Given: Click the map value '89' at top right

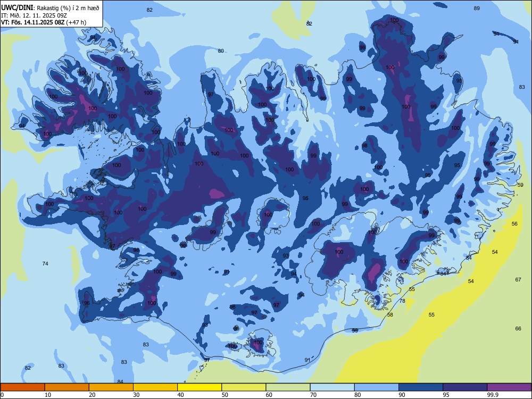Looking at the screenshot, I should [477, 8].
